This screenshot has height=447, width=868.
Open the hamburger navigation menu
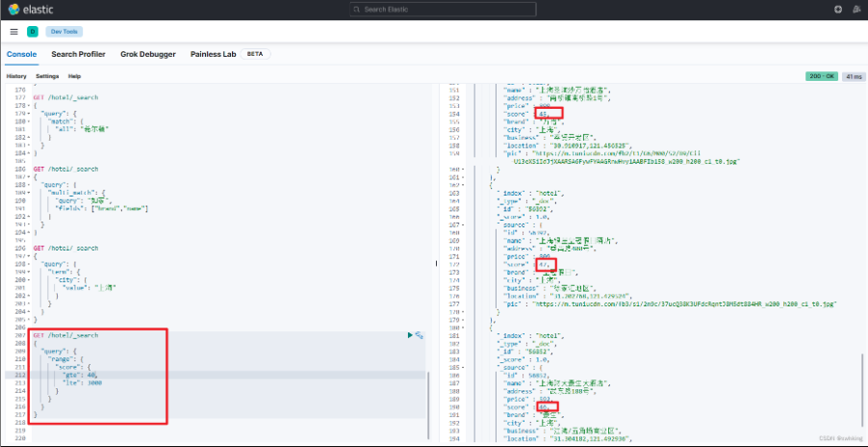coord(13,32)
